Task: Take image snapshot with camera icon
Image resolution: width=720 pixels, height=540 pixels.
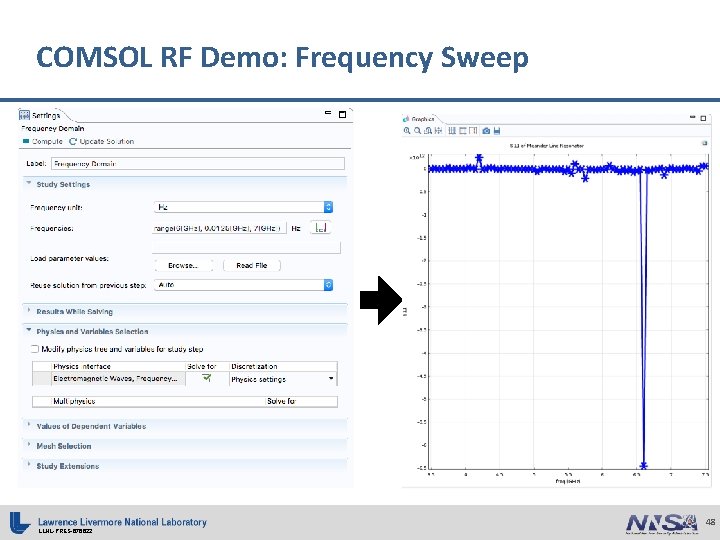Action: point(486,131)
